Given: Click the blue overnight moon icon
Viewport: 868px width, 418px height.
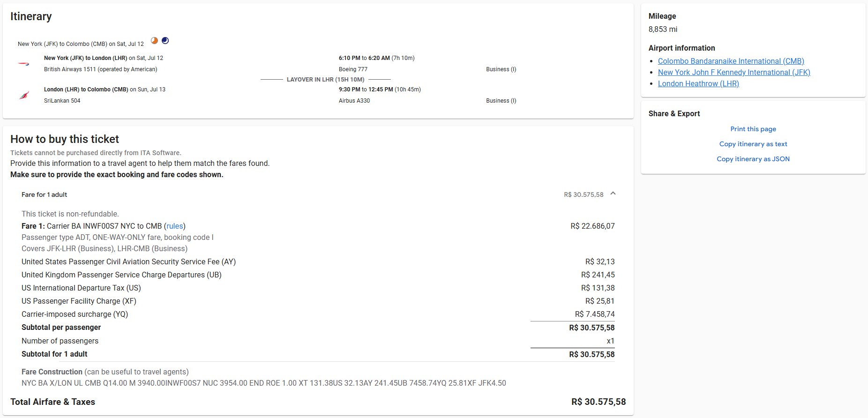Looking at the screenshot, I should pos(165,41).
